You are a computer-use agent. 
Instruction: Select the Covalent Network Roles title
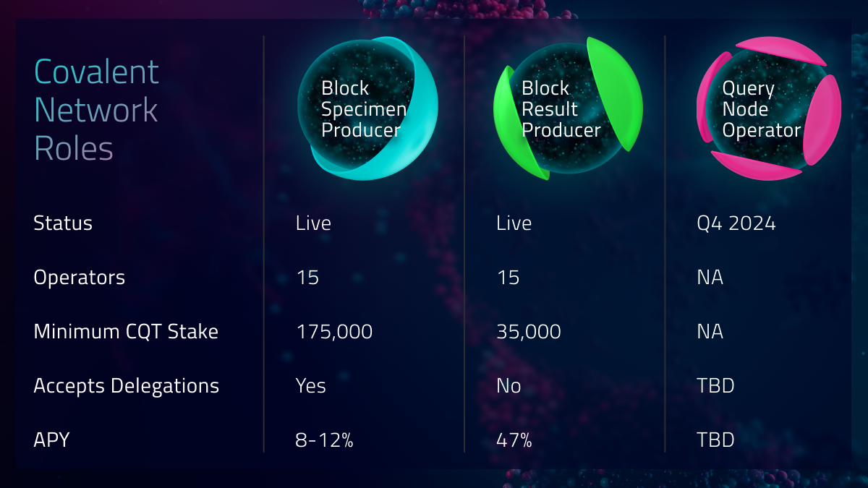[96, 111]
